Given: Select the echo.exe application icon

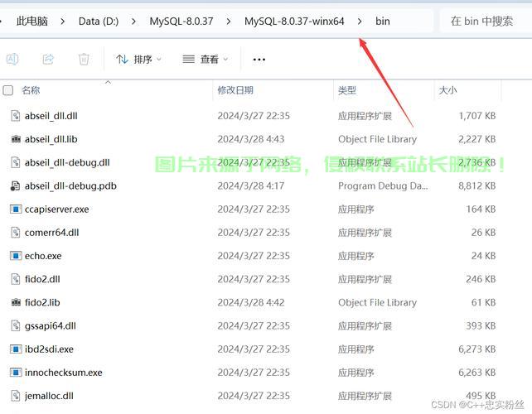Looking at the screenshot, I should coord(16,256).
